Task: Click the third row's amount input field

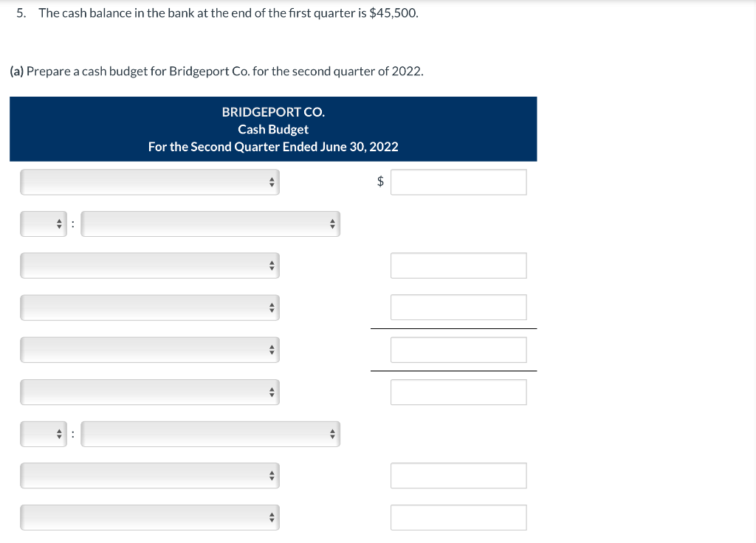Action: (458, 266)
